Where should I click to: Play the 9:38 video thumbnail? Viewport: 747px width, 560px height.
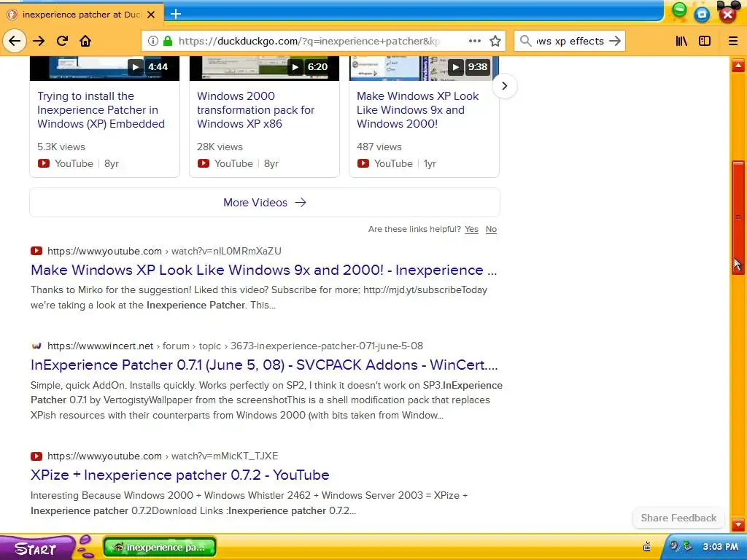tap(424, 68)
